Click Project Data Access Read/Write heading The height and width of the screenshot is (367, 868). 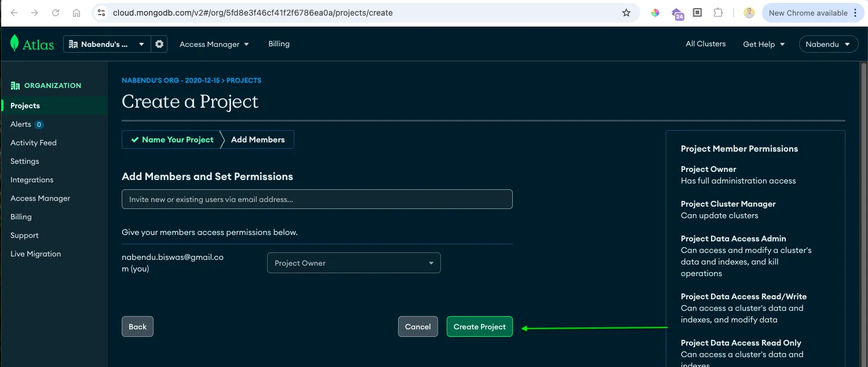(x=743, y=296)
